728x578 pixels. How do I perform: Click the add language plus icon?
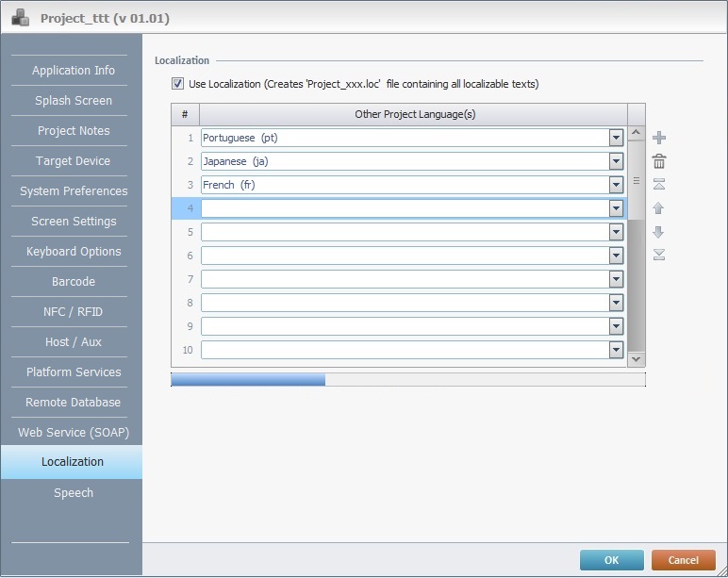pyautogui.click(x=659, y=138)
